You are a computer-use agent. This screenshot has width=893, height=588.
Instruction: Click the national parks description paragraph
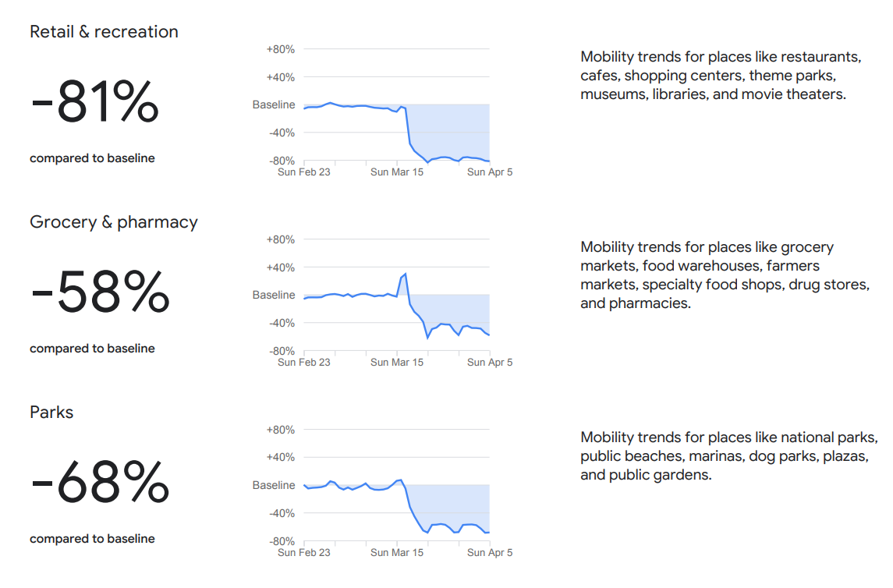click(729, 456)
